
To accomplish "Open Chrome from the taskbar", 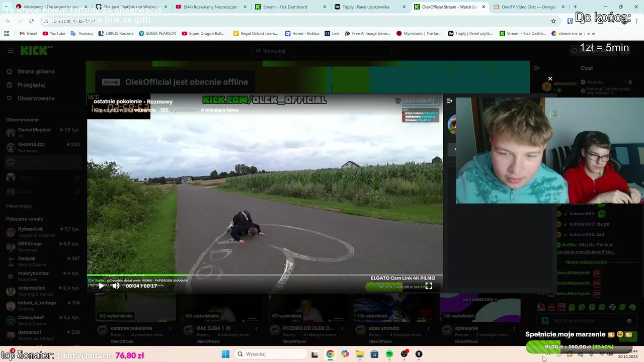I will (330, 354).
